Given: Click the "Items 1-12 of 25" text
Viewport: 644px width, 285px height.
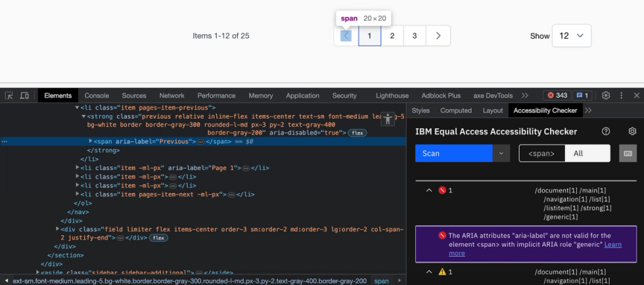Looking at the screenshot, I should 221,36.
